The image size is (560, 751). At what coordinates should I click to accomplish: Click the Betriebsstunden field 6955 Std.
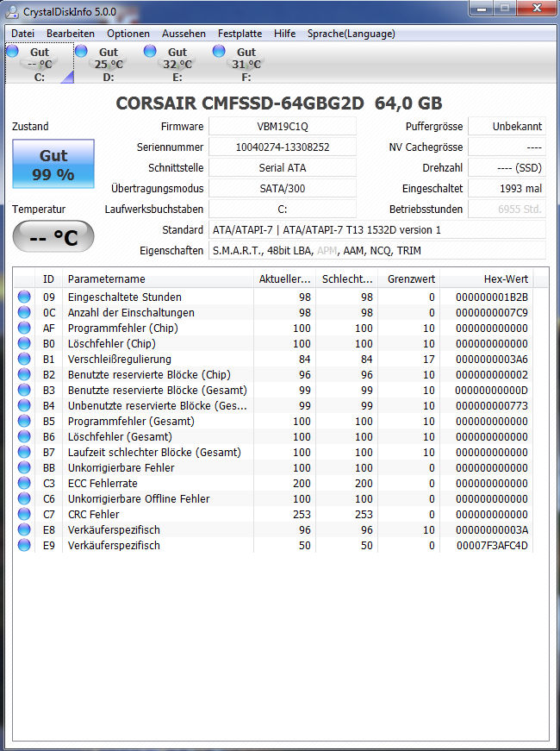click(x=507, y=209)
